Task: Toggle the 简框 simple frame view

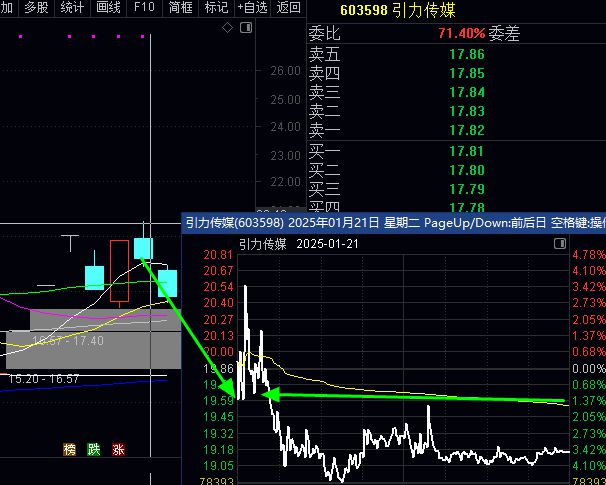Action: pyautogui.click(x=180, y=7)
